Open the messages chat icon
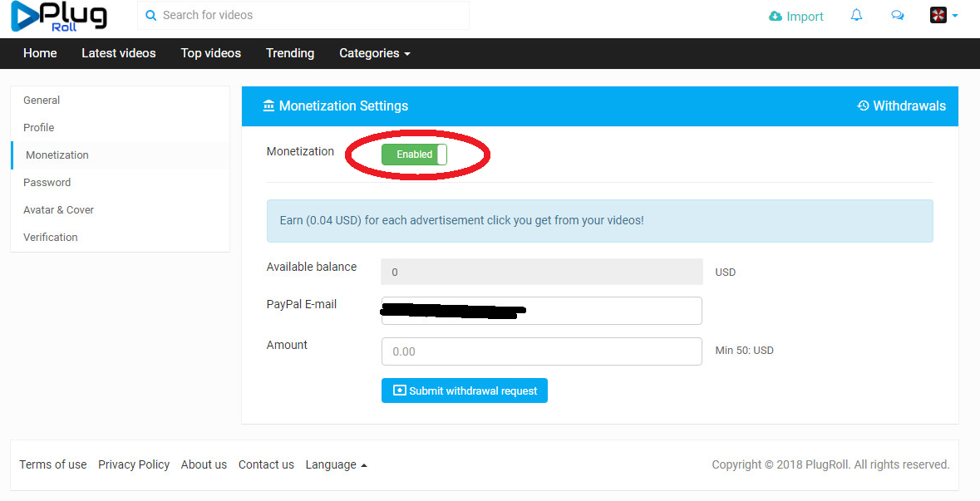Viewport: 980px width, 501px height. [897, 16]
